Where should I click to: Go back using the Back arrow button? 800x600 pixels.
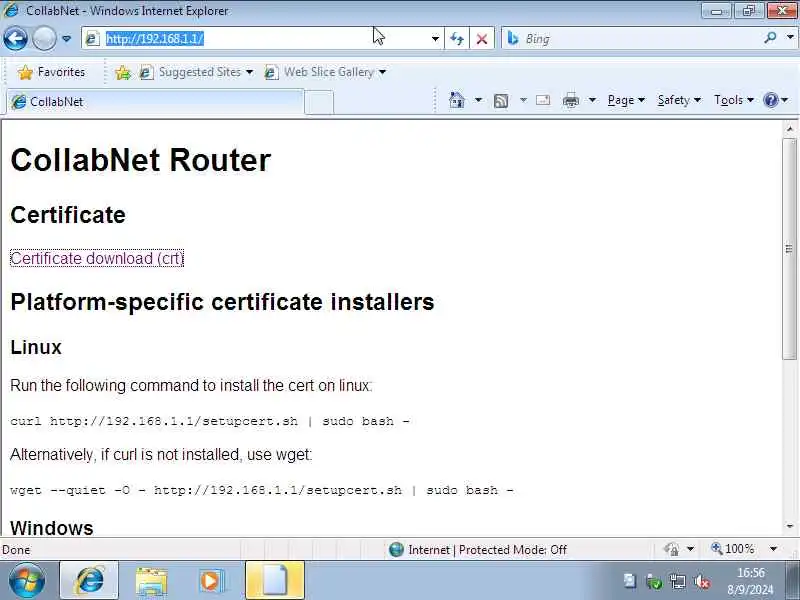pyautogui.click(x=15, y=38)
